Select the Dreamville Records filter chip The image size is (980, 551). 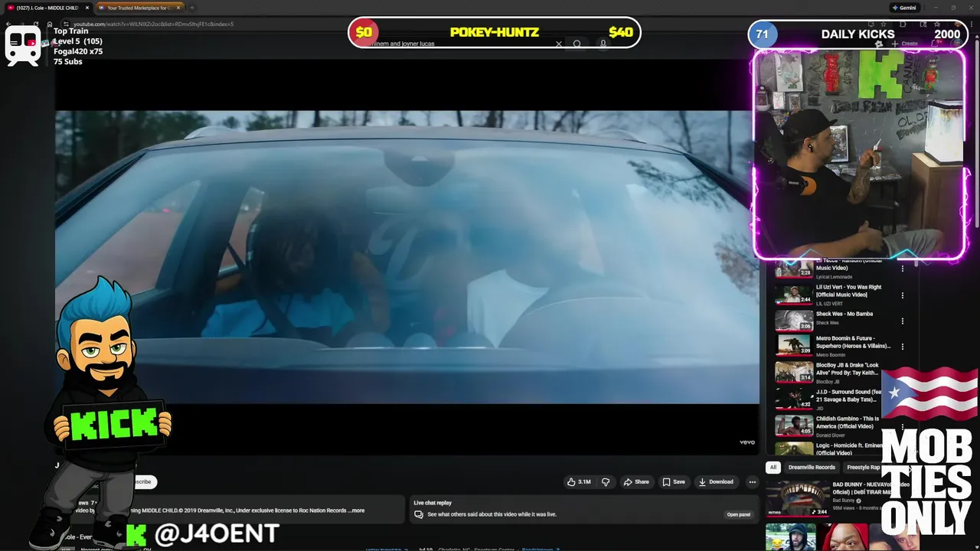coord(812,468)
